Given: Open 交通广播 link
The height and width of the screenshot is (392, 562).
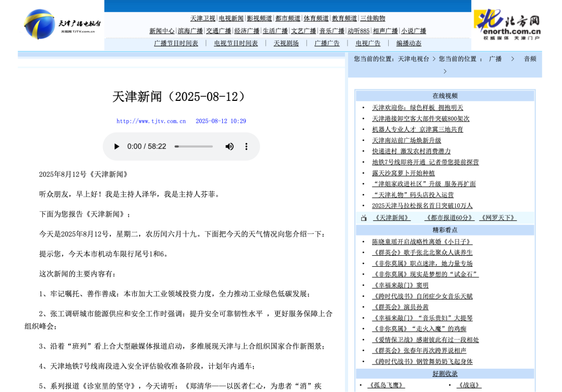Looking at the screenshot, I should (219, 31).
